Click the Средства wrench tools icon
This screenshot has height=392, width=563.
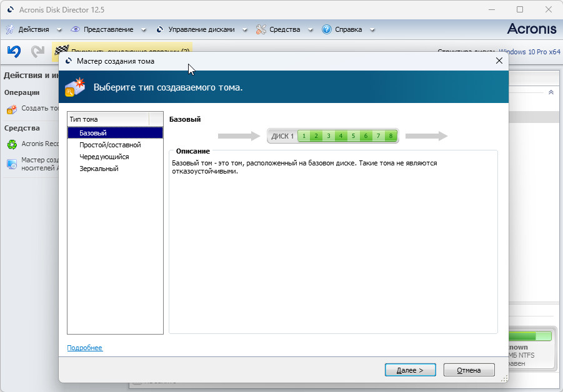(x=261, y=29)
